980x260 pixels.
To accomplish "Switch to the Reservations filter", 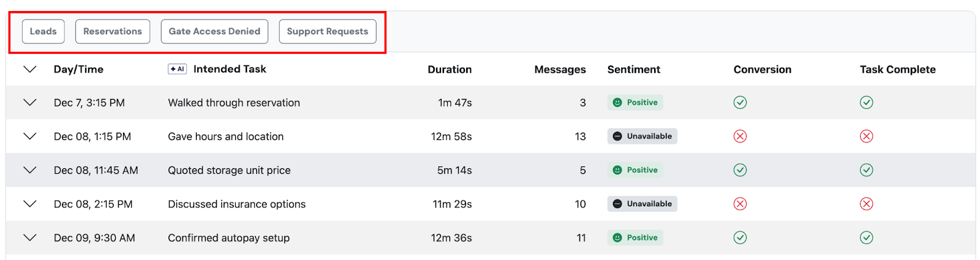I will [x=113, y=31].
